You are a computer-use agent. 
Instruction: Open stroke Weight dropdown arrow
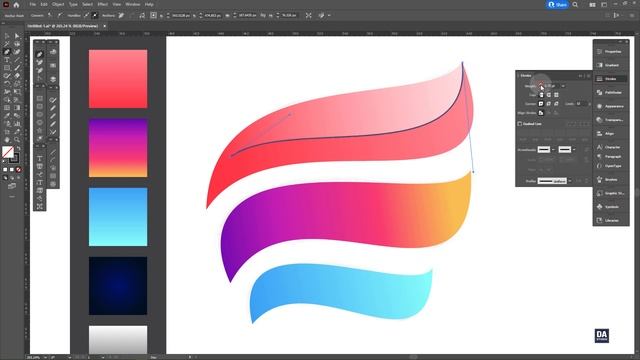[x=563, y=86]
